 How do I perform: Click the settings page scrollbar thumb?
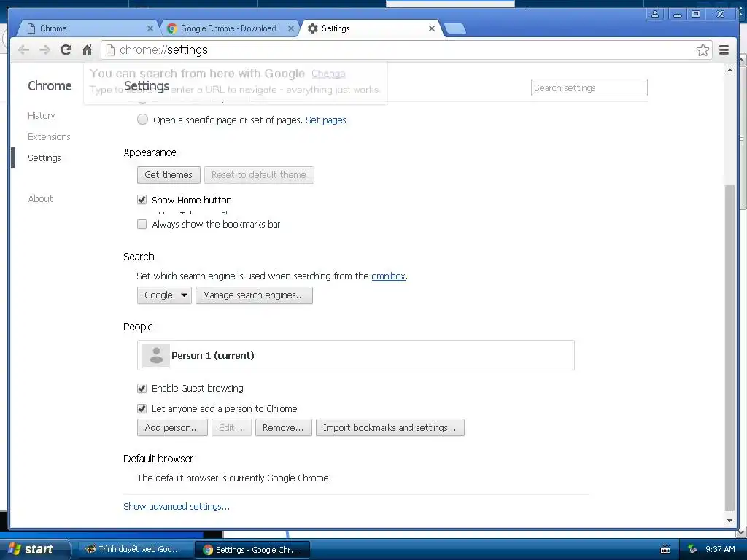(729, 348)
